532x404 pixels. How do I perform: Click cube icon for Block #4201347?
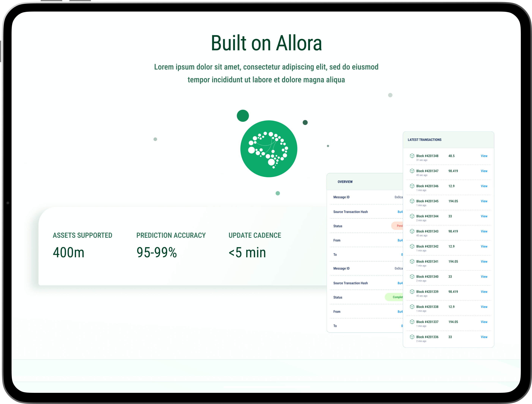click(412, 171)
